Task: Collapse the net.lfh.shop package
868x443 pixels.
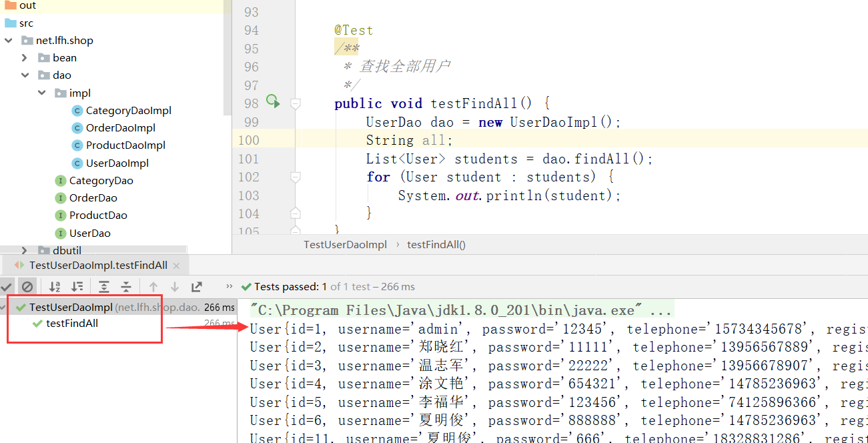Action: (8, 40)
